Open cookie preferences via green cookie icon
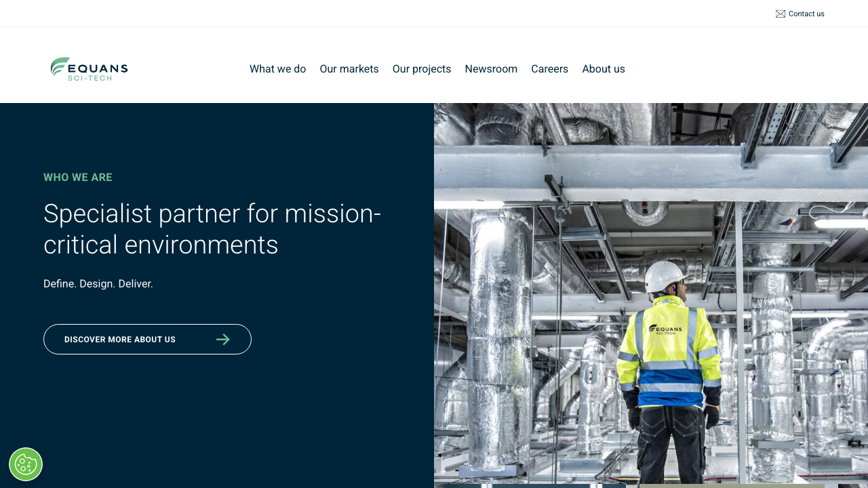This screenshot has width=868, height=488. [25, 464]
